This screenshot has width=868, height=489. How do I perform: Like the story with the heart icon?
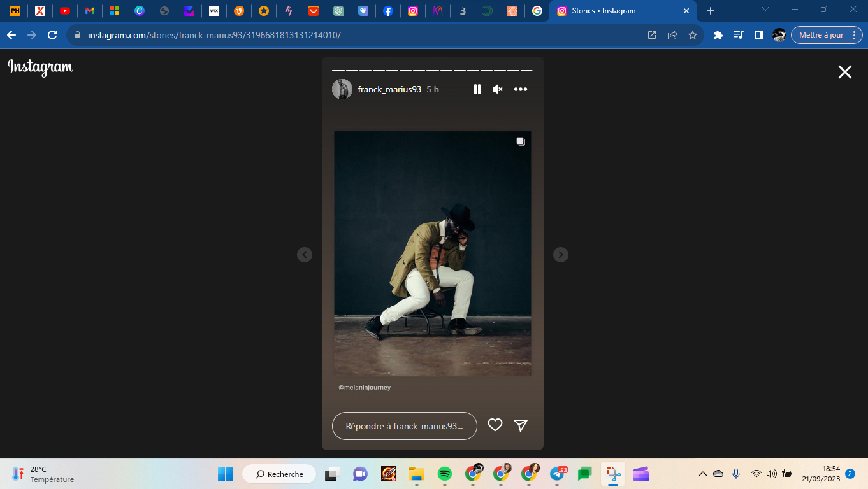point(495,425)
